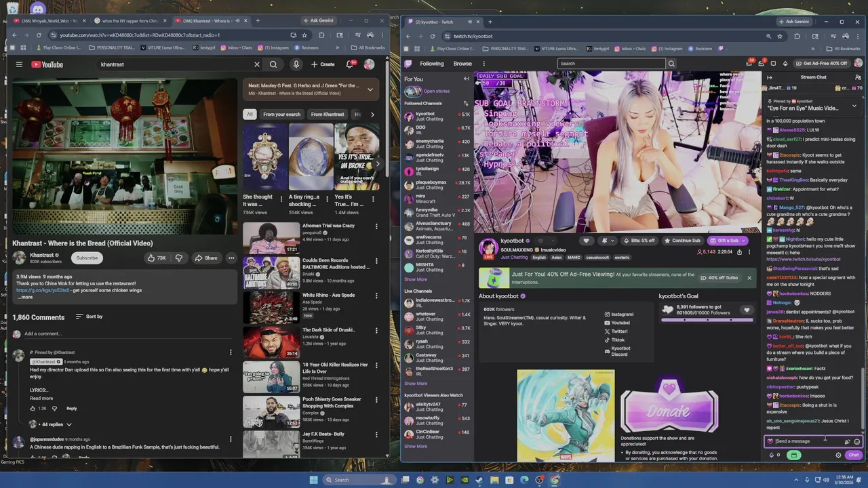Open YouTube notifications bell
Viewport: 868px width, 488px height.
point(350,64)
